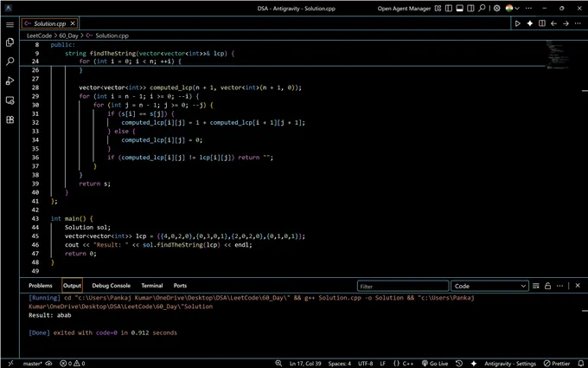588x368 pixels.
Task: Click the customize layout icon
Action: pyautogui.click(x=438, y=9)
